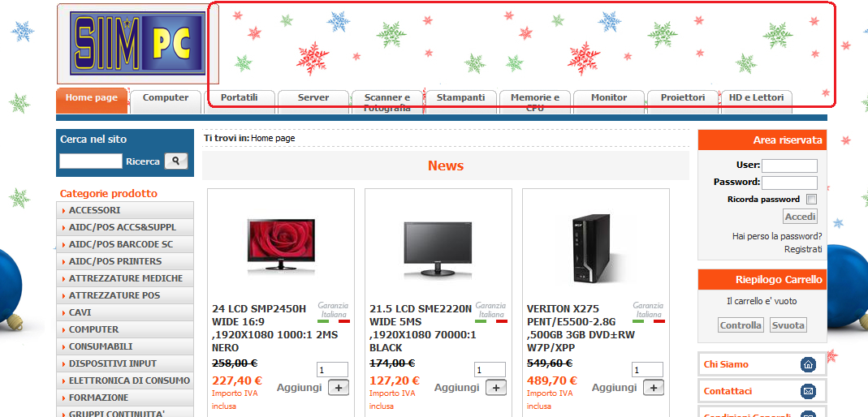Follow the Registrati link
The height and width of the screenshot is (417, 868).
click(803, 249)
